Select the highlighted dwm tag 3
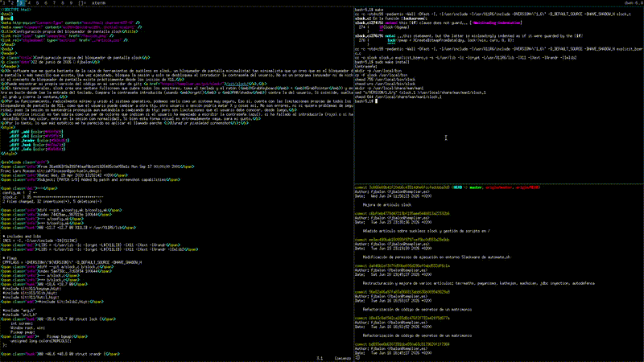The height and width of the screenshot is (362, 644). (x=21, y=2)
